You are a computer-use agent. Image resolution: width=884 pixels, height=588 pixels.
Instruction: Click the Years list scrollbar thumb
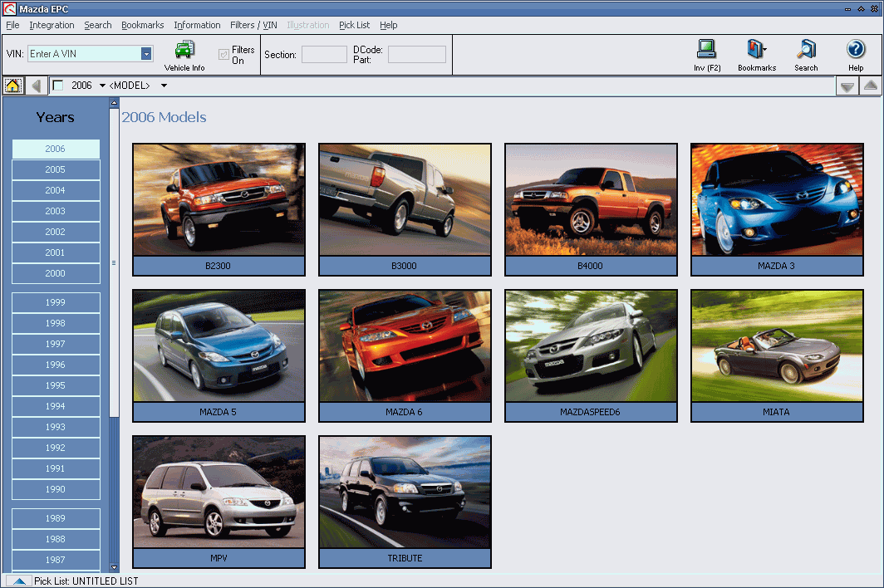[x=114, y=262]
